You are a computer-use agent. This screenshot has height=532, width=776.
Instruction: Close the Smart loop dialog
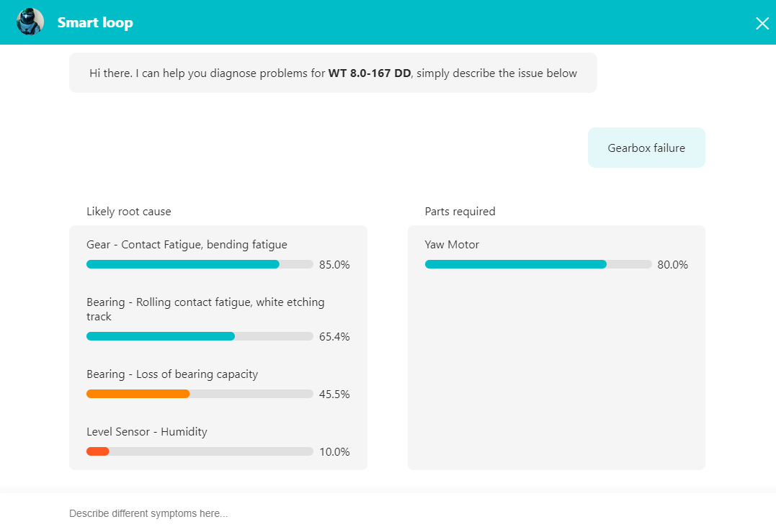point(762,22)
